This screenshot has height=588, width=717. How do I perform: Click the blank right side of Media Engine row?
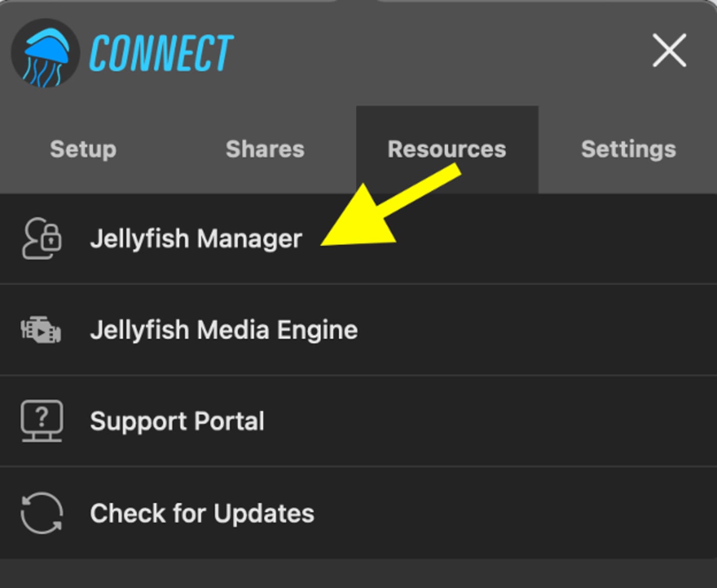pos(537,330)
